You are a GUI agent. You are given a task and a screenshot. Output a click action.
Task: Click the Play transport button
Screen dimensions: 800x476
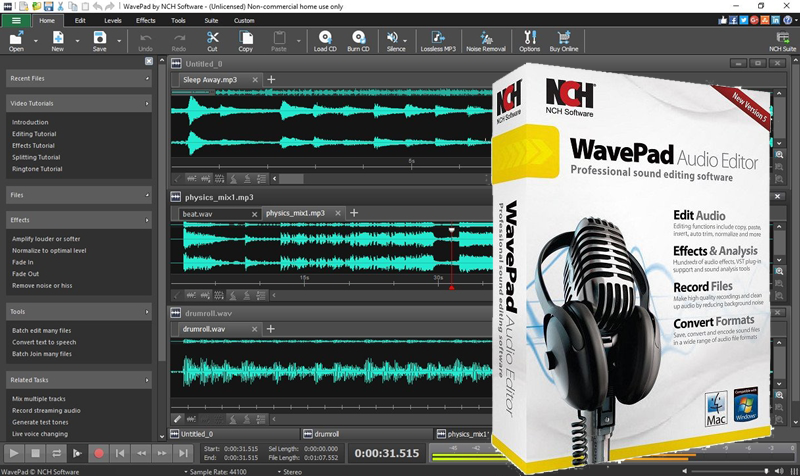tap(14, 453)
